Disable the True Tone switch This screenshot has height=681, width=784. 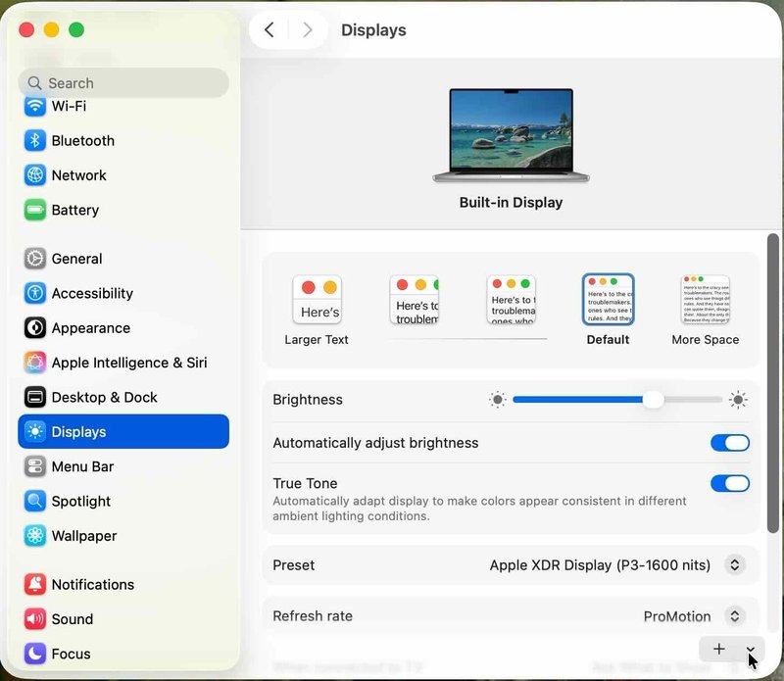(x=730, y=483)
